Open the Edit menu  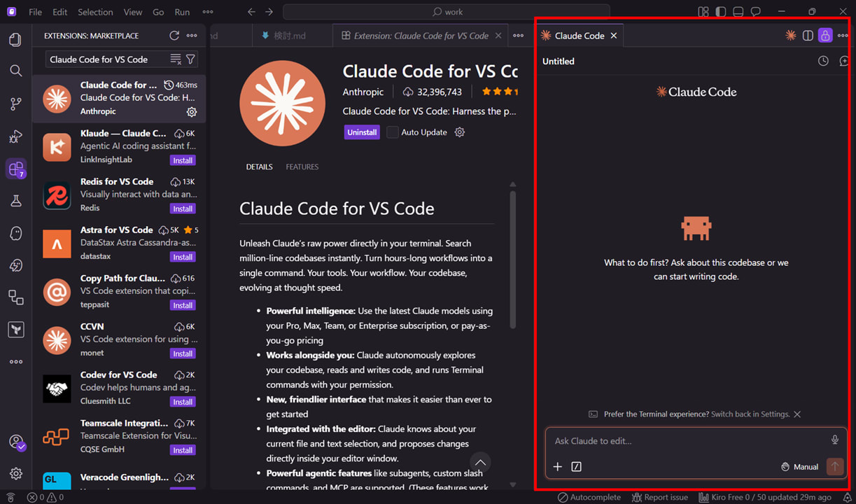click(60, 12)
